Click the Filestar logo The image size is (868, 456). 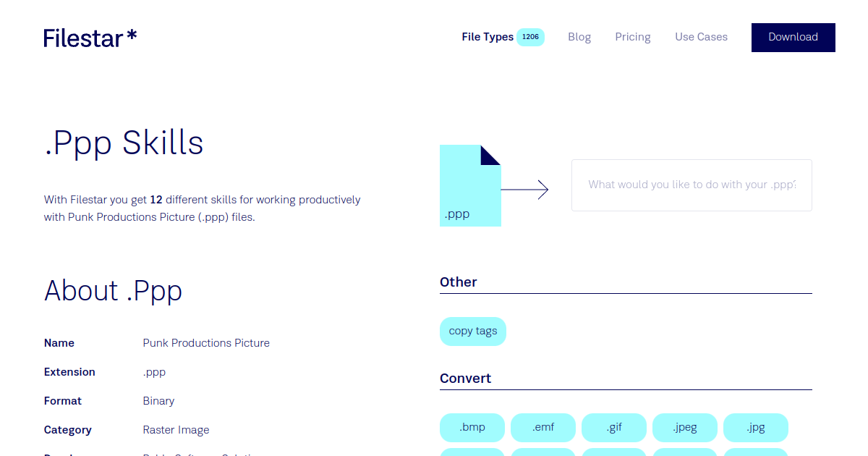(x=90, y=38)
